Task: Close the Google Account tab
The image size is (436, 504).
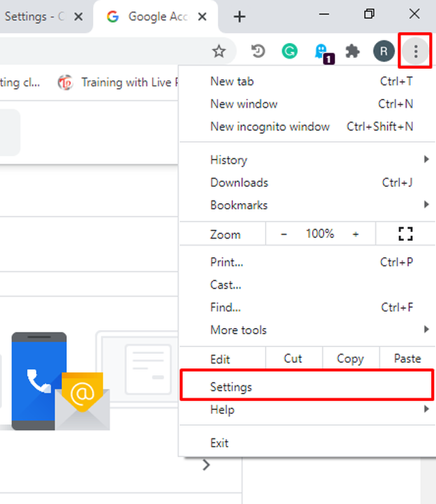Action: point(202,16)
